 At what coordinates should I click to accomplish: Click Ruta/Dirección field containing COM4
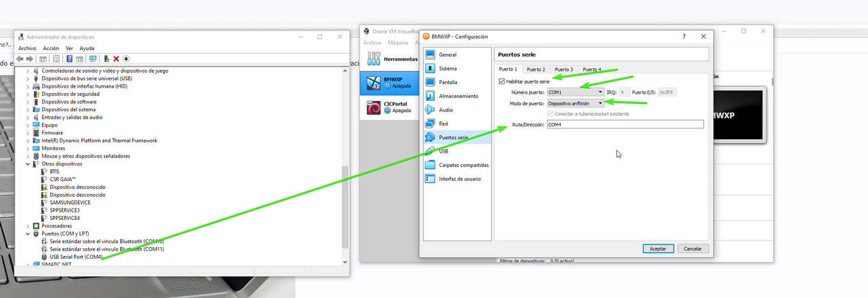tap(625, 124)
